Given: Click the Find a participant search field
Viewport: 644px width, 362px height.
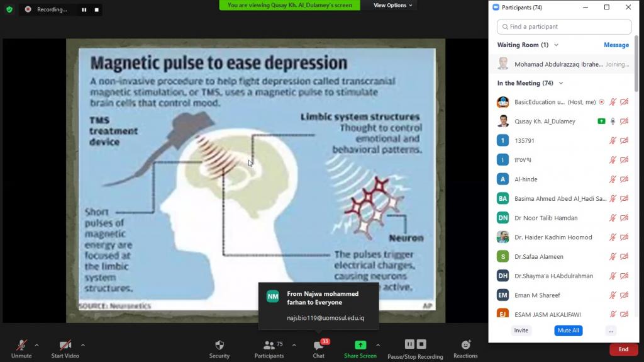Looking at the screenshot, I should click(564, 27).
